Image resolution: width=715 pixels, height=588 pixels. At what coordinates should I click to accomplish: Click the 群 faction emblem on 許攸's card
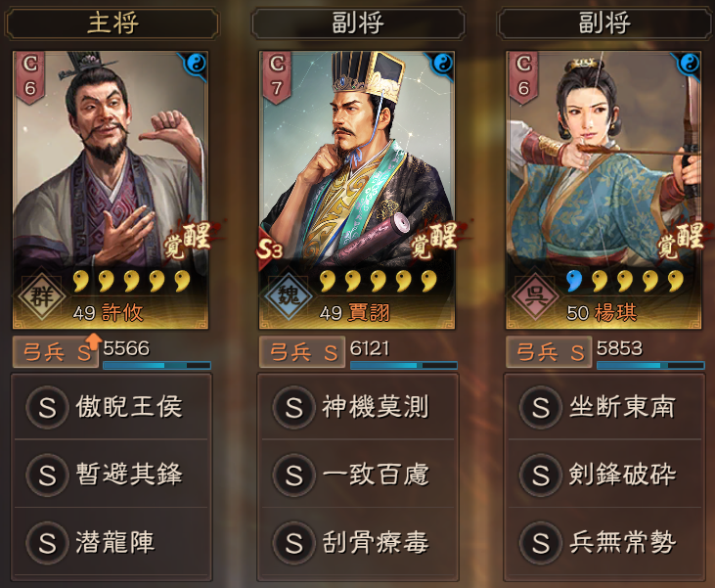(x=42, y=295)
